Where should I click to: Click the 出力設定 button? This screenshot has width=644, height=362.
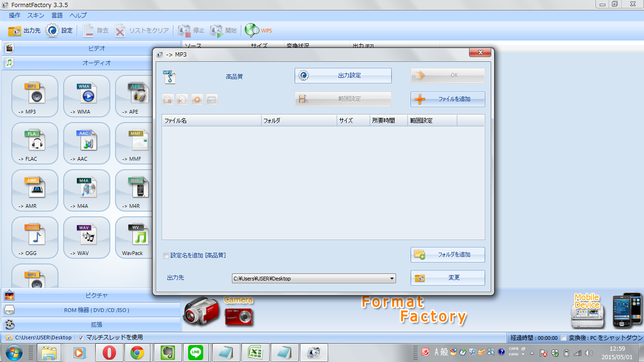(343, 75)
